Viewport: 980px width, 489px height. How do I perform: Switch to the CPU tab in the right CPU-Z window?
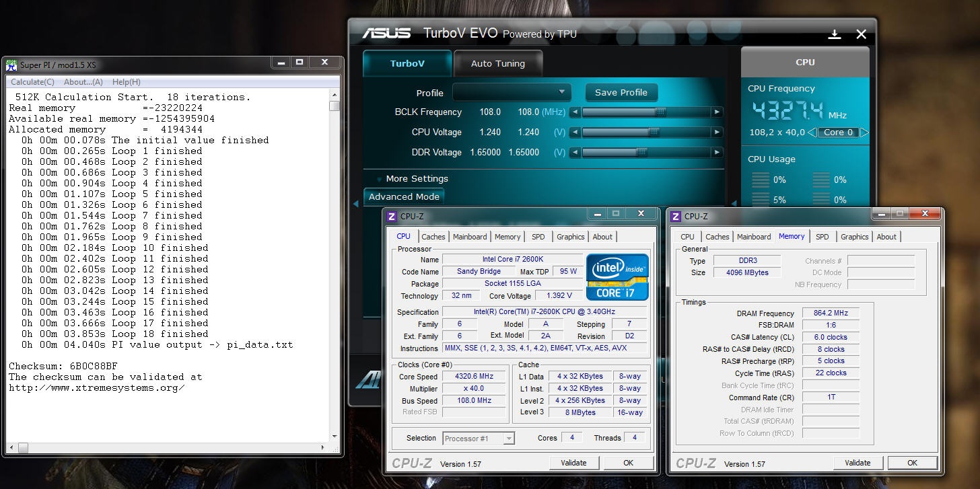[x=687, y=237]
